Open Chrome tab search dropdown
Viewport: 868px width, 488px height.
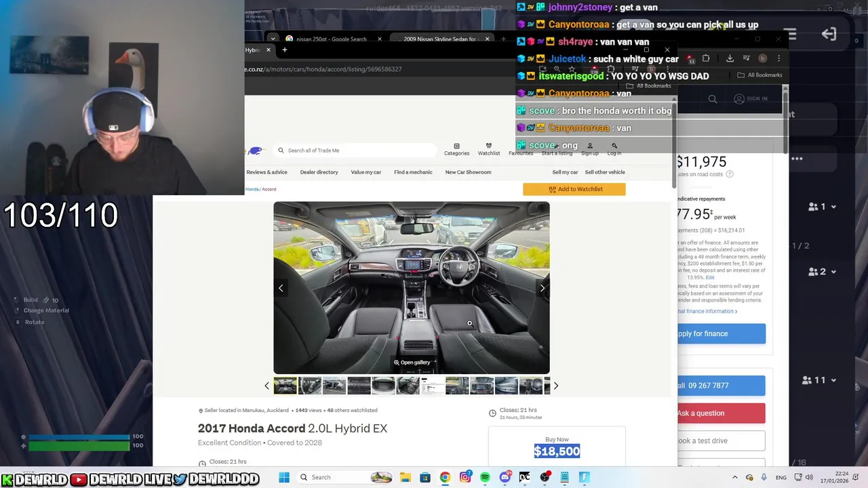tap(273, 39)
